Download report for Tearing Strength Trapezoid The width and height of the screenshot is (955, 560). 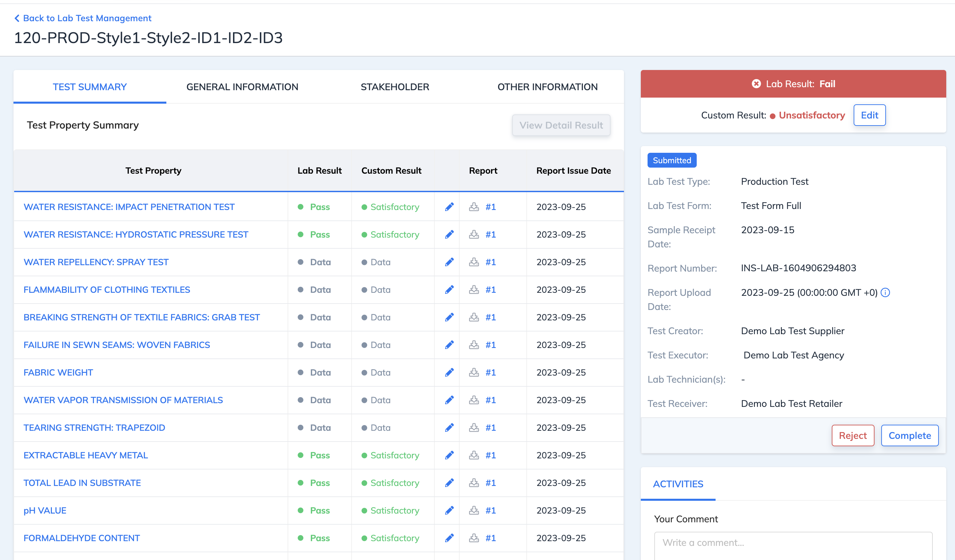(474, 428)
